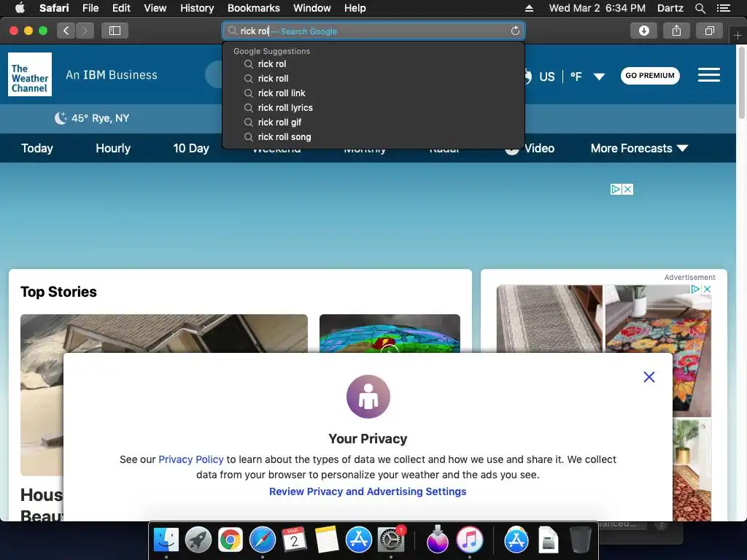Open the History menu
Screen dimensions: 747x560
[x=197, y=8]
